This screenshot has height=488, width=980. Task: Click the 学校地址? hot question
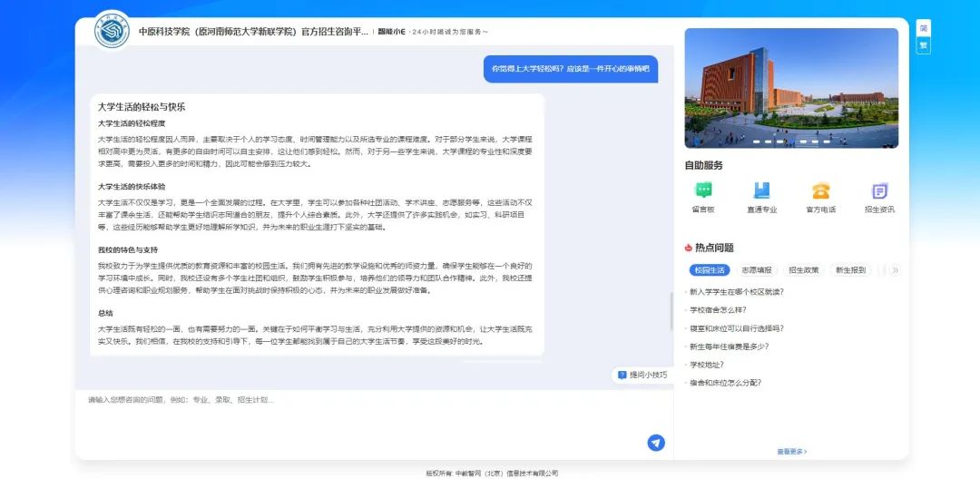707,365
